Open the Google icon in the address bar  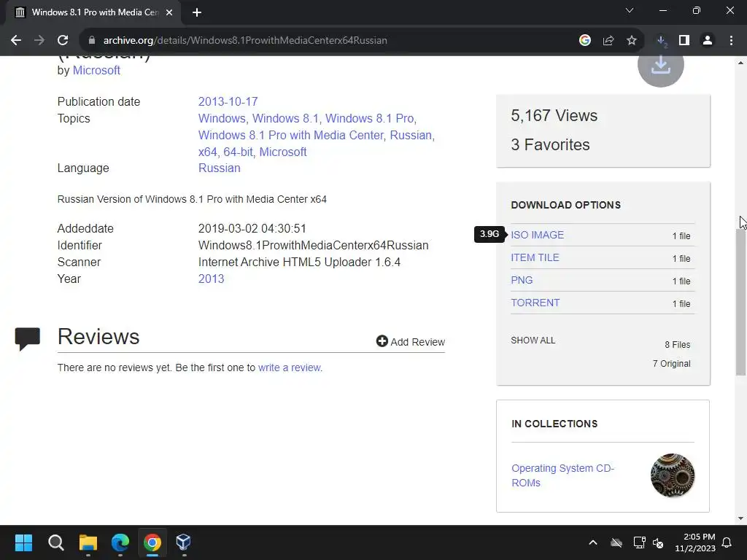click(x=585, y=41)
